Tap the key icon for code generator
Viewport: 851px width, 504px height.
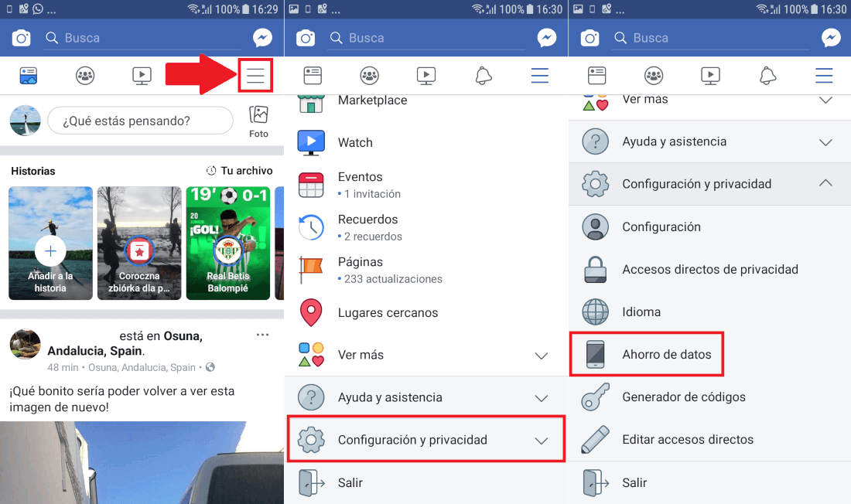(596, 397)
